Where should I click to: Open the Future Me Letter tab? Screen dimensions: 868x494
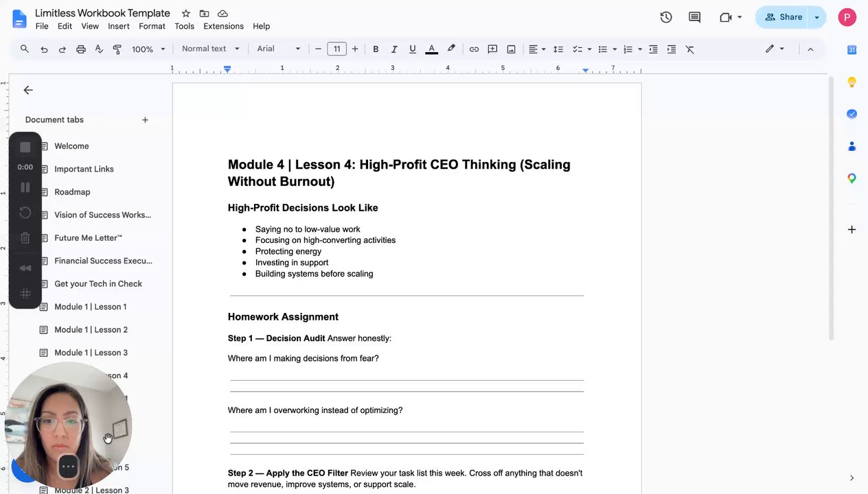pyautogui.click(x=88, y=238)
